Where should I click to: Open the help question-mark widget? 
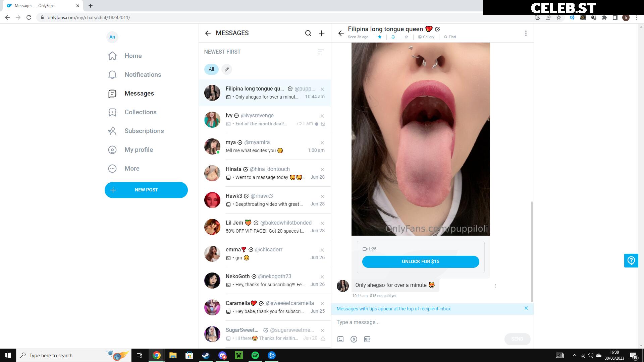click(631, 260)
